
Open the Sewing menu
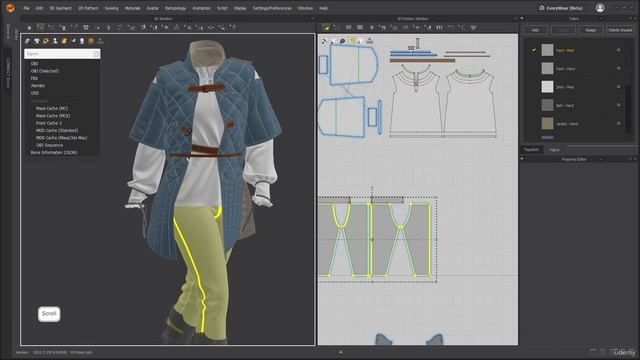point(111,8)
